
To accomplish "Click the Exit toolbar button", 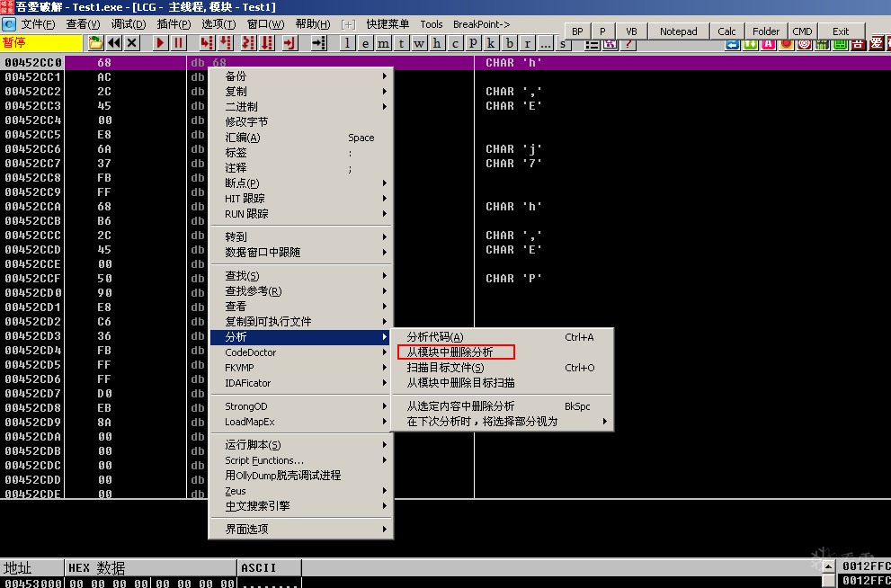I will (841, 31).
